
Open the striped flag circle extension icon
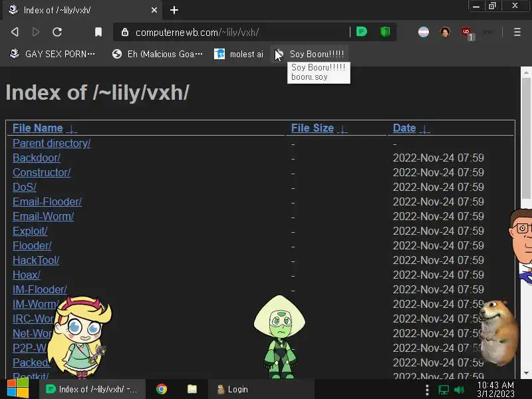424,32
